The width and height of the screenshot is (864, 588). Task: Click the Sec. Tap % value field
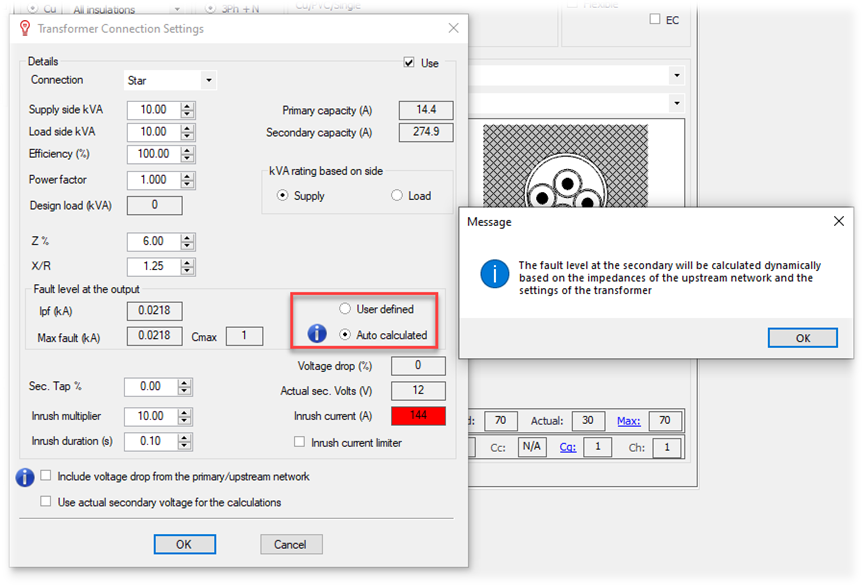pos(151,387)
